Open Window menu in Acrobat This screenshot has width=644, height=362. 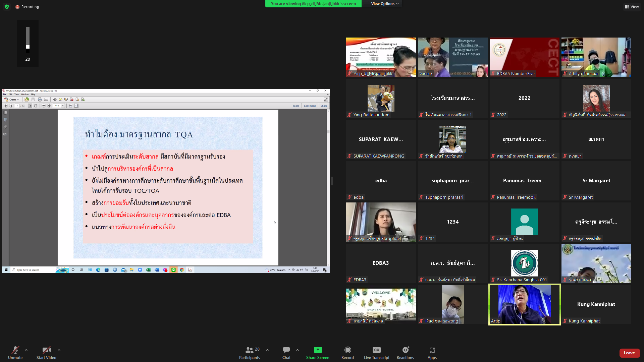point(25,94)
